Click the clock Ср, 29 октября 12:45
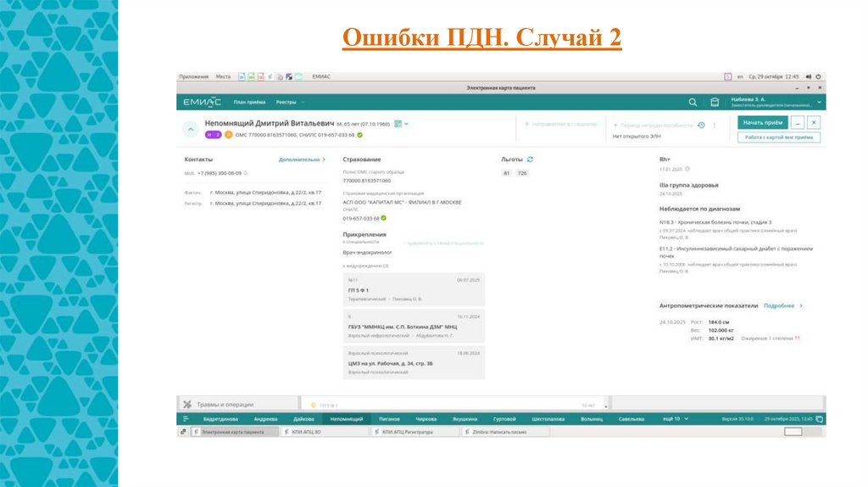This screenshot has width=868, height=487. [774, 76]
